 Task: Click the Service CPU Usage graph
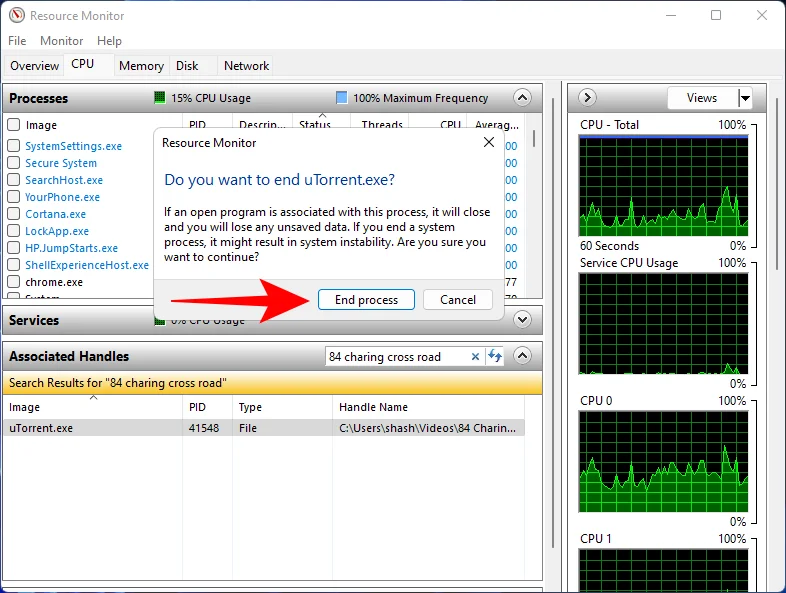[x=663, y=323]
